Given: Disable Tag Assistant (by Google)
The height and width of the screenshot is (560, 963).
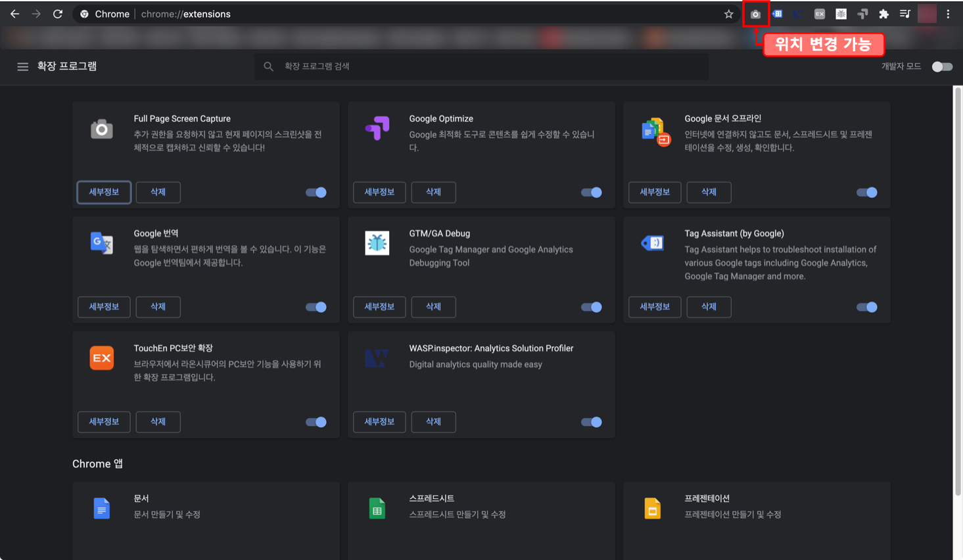Looking at the screenshot, I should click(x=867, y=307).
